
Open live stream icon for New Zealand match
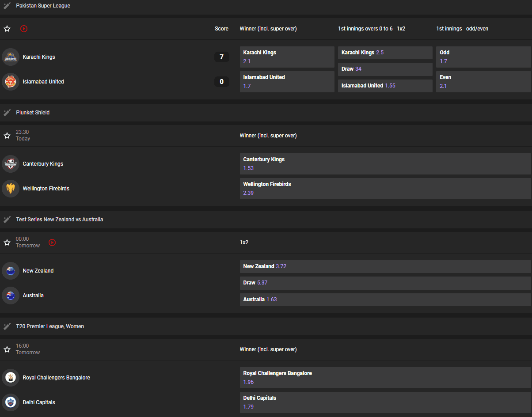[x=52, y=243]
